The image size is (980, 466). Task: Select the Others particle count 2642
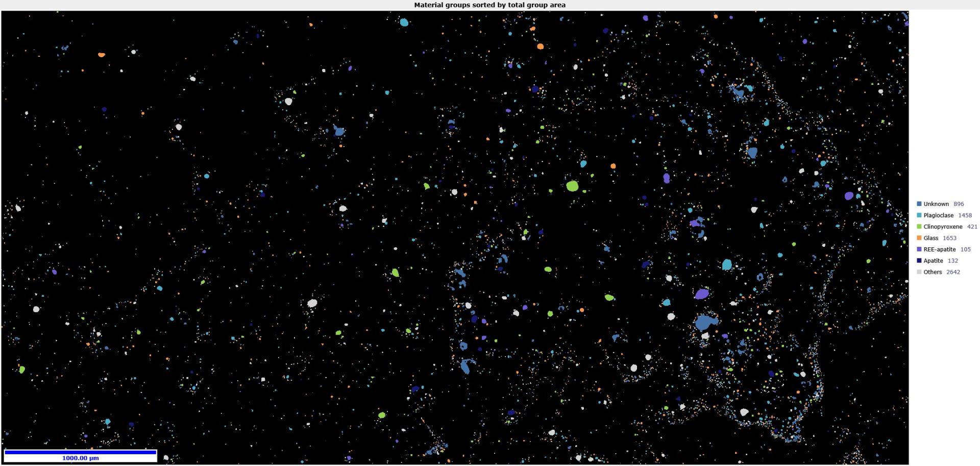click(953, 272)
